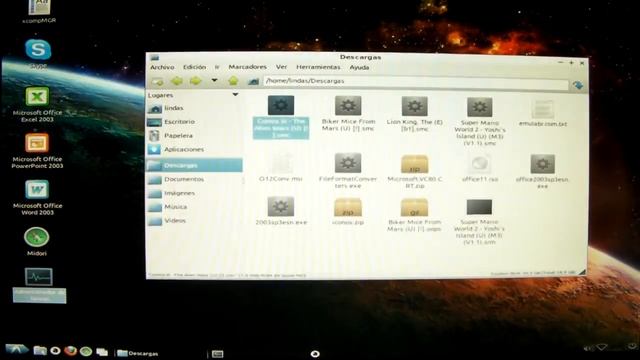Select the Microsoft.VC80.CRT.zip archive
Viewport: 640px width, 360px height.
click(x=415, y=171)
